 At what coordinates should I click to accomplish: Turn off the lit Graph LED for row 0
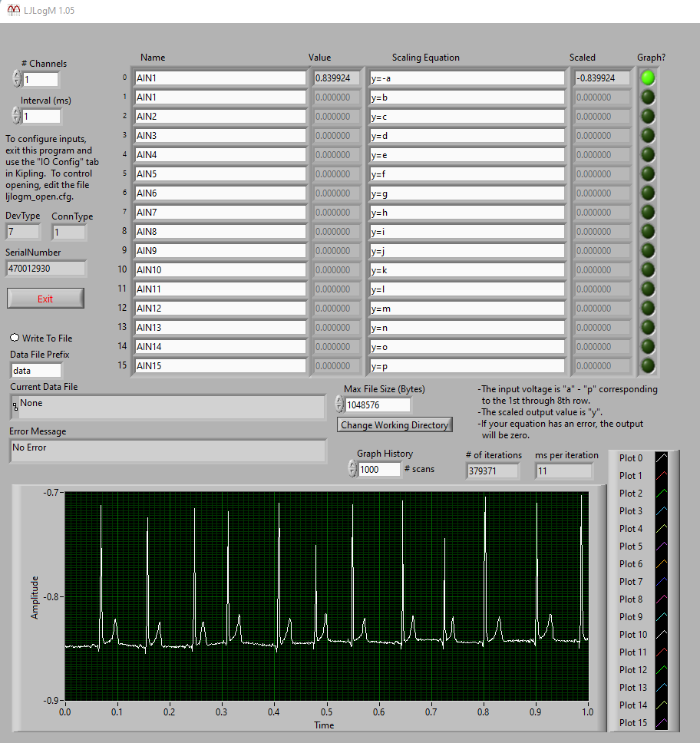click(x=649, y=78)
